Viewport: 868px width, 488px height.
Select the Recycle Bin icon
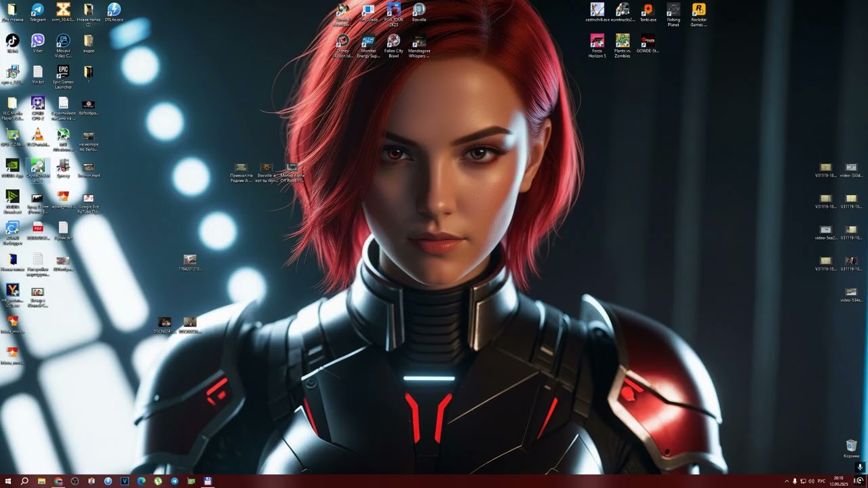tap(851, 449)
